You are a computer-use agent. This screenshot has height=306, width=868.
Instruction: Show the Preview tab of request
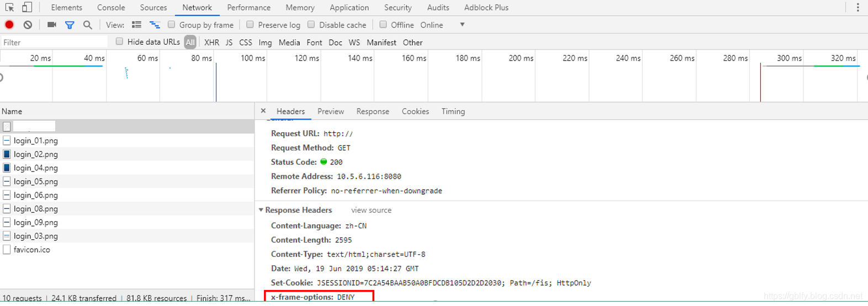pos(331,111)
